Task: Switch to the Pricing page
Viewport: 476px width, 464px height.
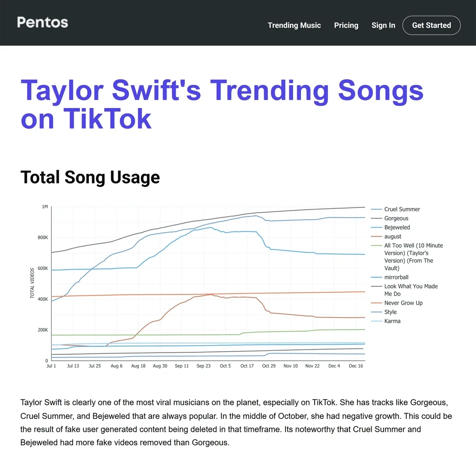Action: point(346,25)
